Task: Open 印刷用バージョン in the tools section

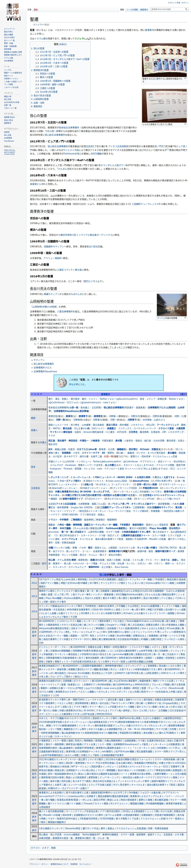Action: (11, 79)
